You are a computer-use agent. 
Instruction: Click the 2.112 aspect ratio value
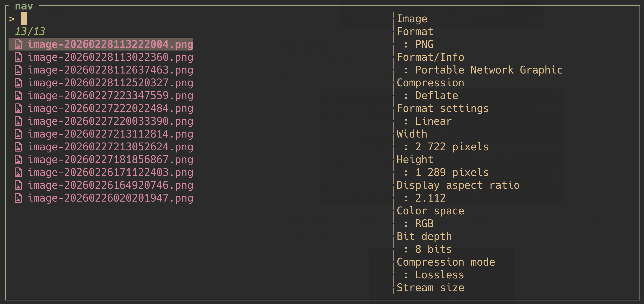point(430,198)
